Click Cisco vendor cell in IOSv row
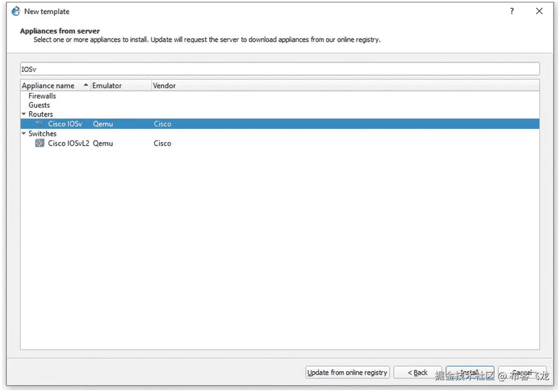Image resolution: width=560 pixels, height=392 pixels. (162, 124)
